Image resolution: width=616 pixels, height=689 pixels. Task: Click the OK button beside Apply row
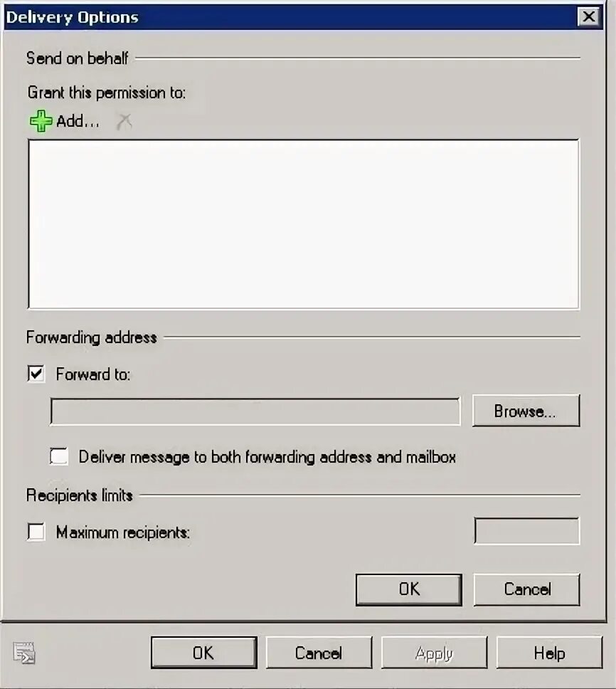[x=203, y=653]
